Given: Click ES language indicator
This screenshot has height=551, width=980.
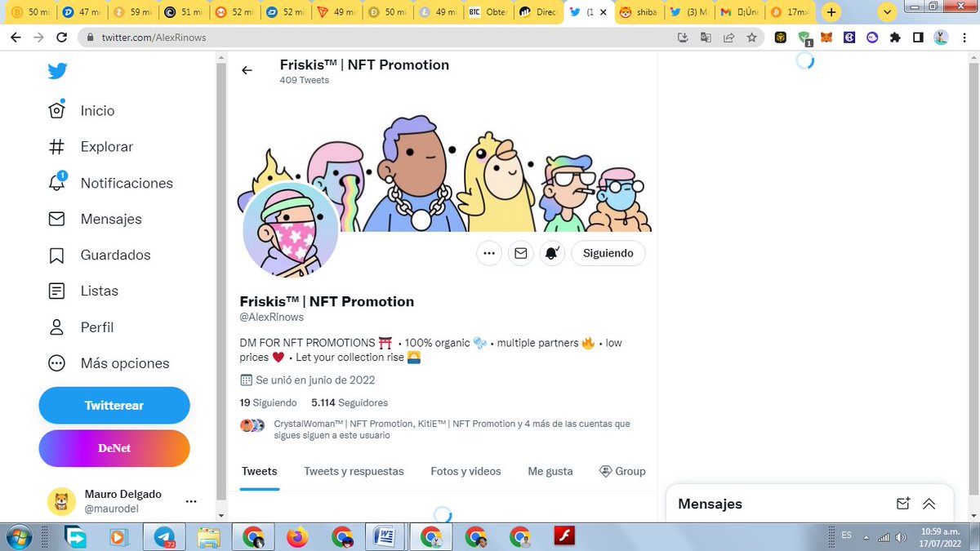Looking at the screenshot, I should 846,535.
